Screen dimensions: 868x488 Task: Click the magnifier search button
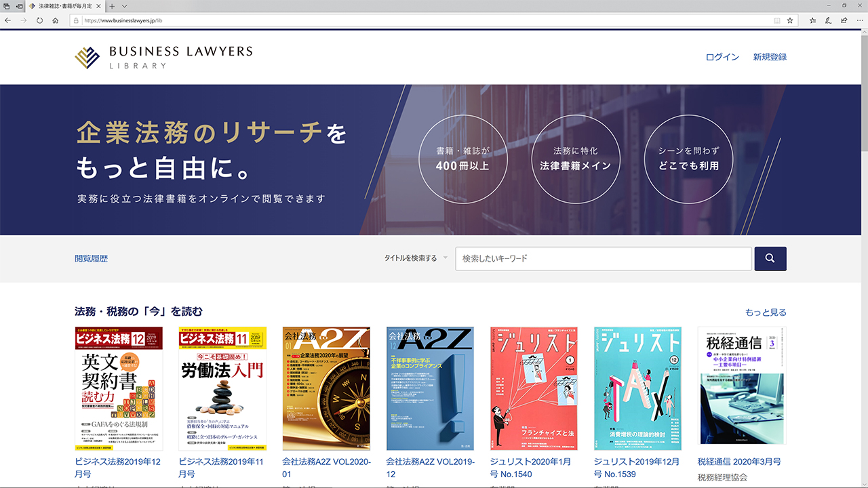click(770, 259)
